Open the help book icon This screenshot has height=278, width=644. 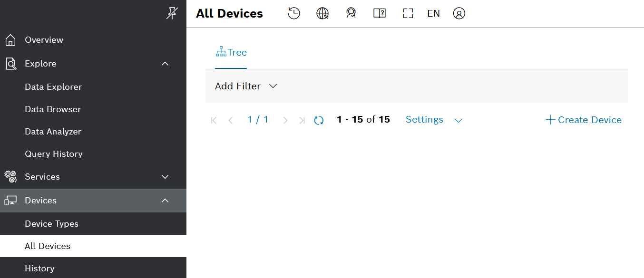[379, 13]
